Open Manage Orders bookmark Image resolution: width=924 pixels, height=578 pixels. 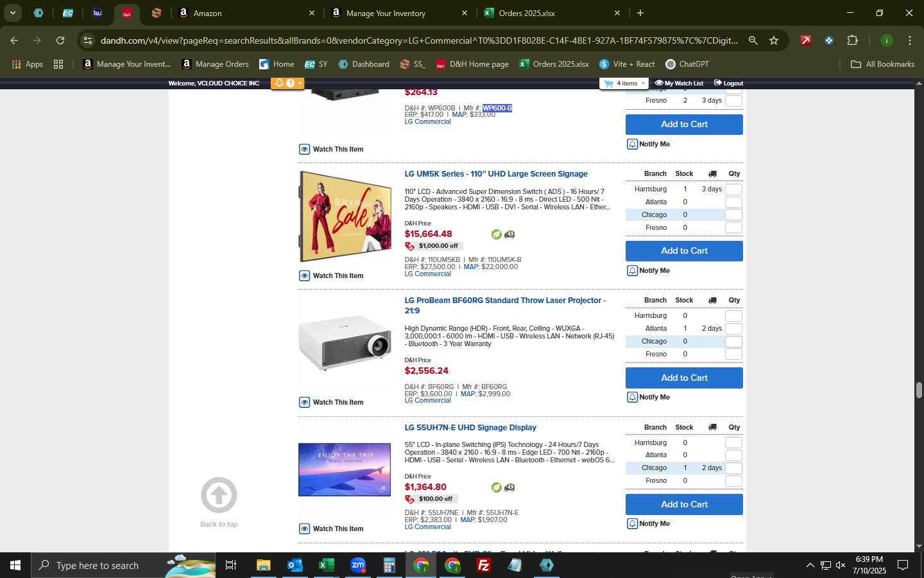point(215,64)
